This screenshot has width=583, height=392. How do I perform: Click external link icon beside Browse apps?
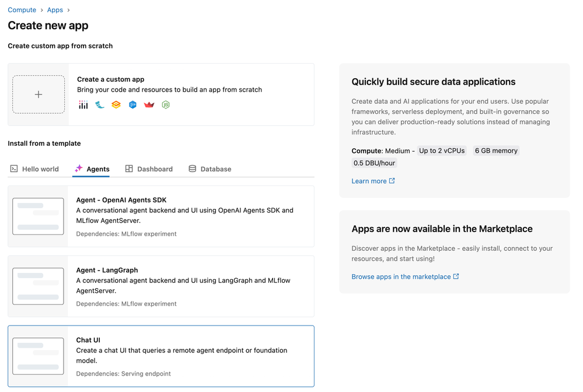[456, 276]
